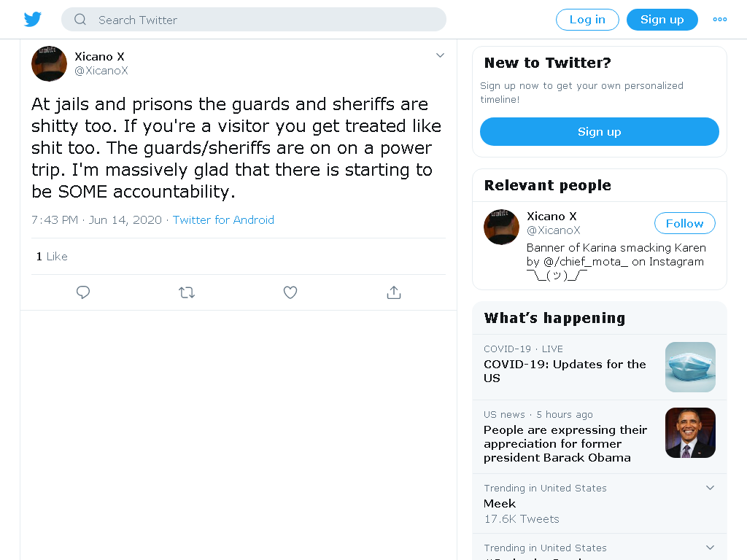Click the Log in button
747x560 pixels.
587,20
